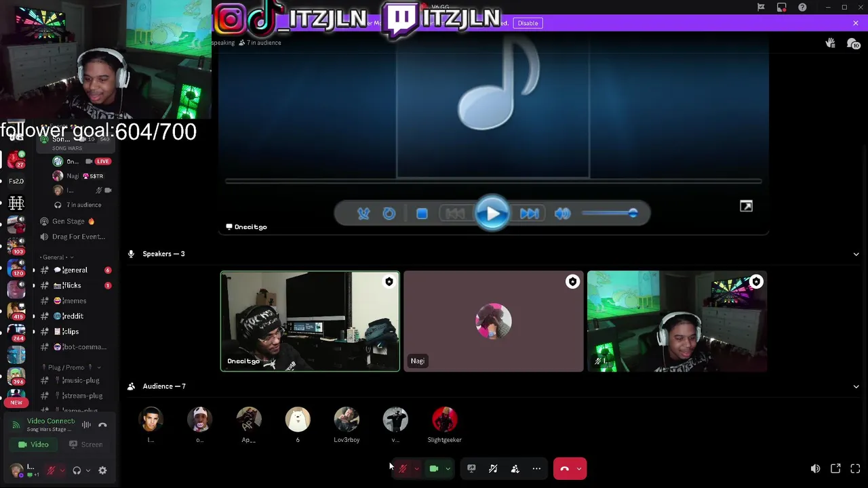868x488 pixels.
Task: Toggle repeat in the media player
Action: [389, 213]
